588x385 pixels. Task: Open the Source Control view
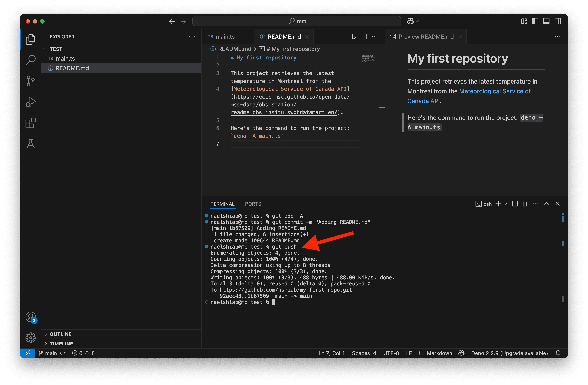31,81
